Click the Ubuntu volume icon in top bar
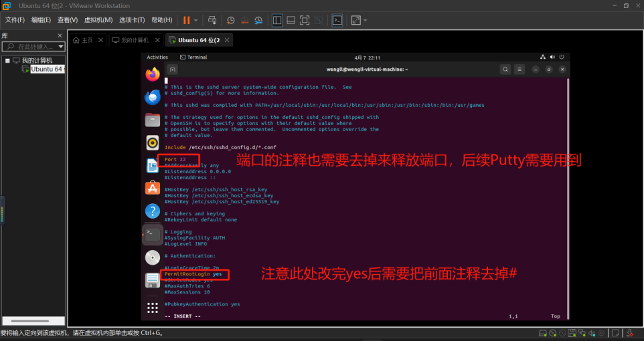 coord(552,57)
